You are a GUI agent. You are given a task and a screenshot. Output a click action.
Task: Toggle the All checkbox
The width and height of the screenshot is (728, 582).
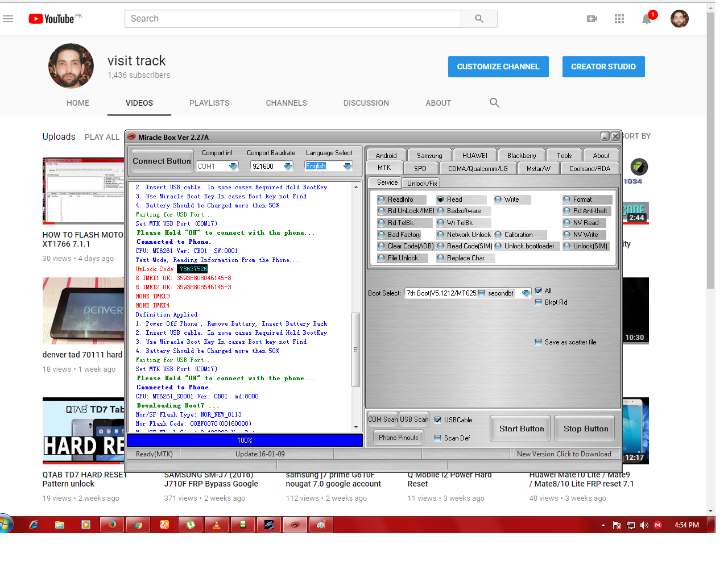point(538,291)
